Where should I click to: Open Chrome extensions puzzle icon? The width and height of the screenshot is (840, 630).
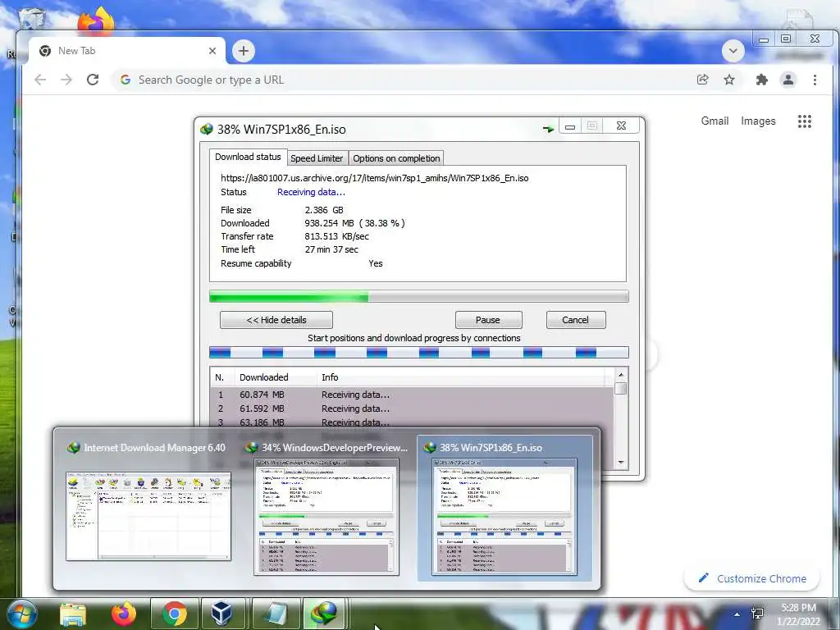pyautogui.click(x=761, y=80)
